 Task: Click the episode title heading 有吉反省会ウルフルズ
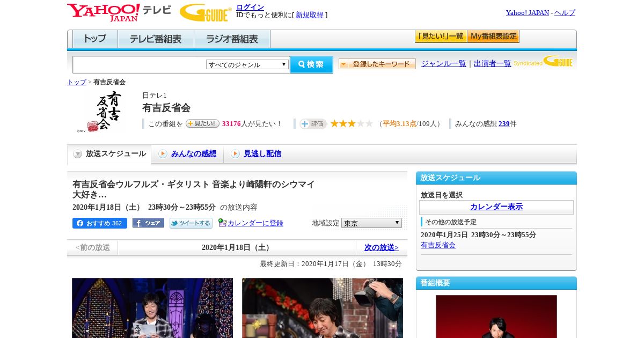[194, 189]
